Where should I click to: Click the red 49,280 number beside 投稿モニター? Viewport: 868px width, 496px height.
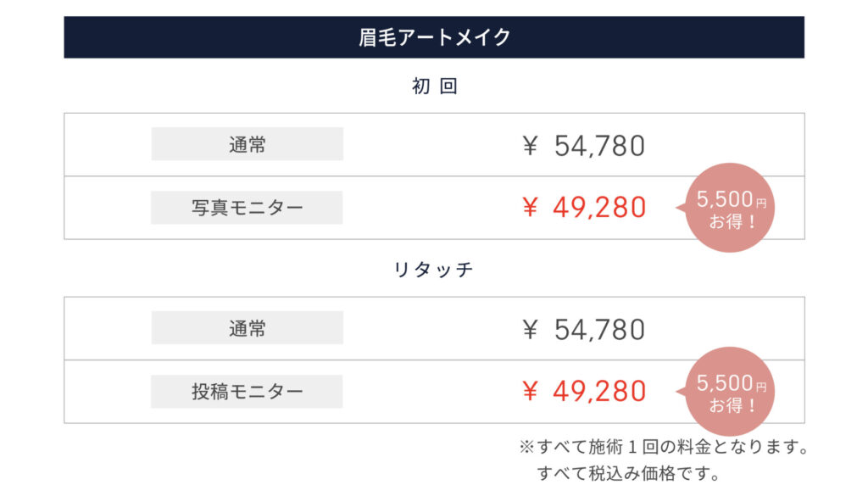pyautogui.click(x=599, y=391)
